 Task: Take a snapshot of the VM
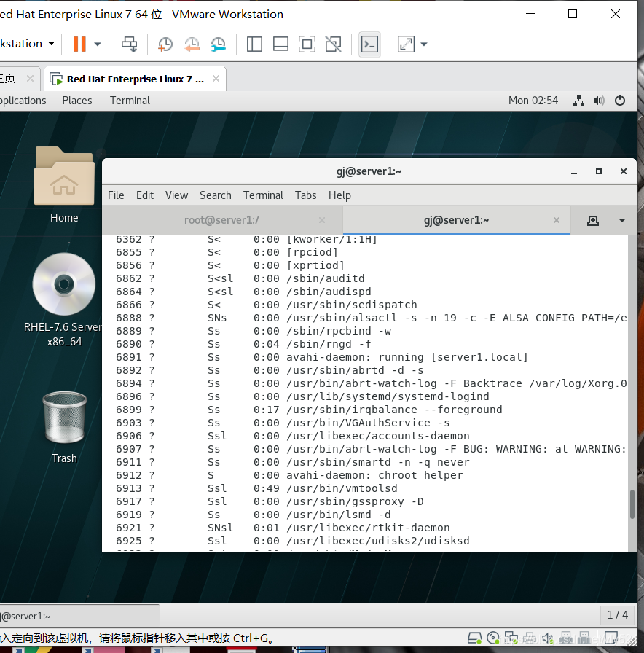tap(165, 44)
